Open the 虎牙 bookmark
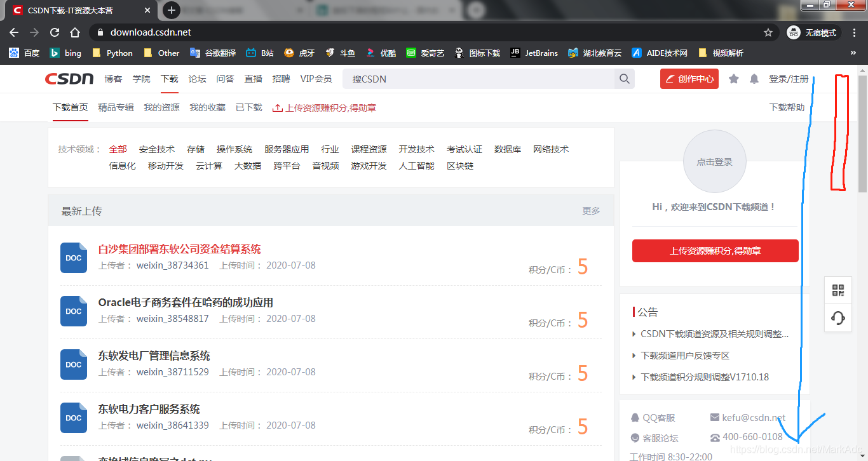The width and height of the screenshot is (868, 461). click(x=299, y=53)
